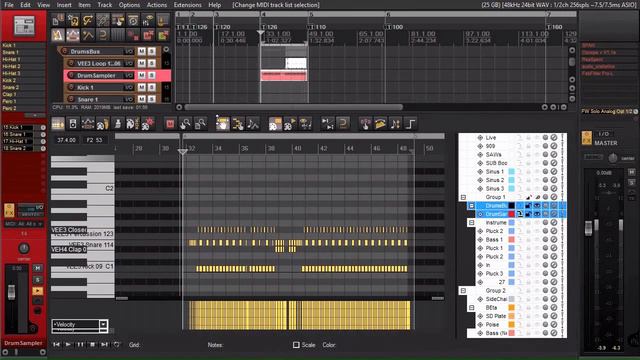Click play in MIDI editor transport
Viewport: 640px width, 360px height.
[68, 345]
